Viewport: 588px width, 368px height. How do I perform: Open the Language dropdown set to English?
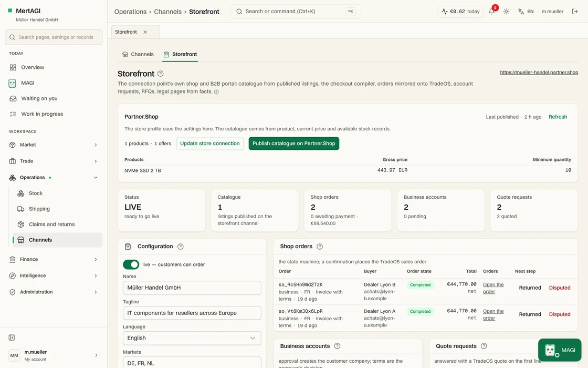tap(192, 338)
